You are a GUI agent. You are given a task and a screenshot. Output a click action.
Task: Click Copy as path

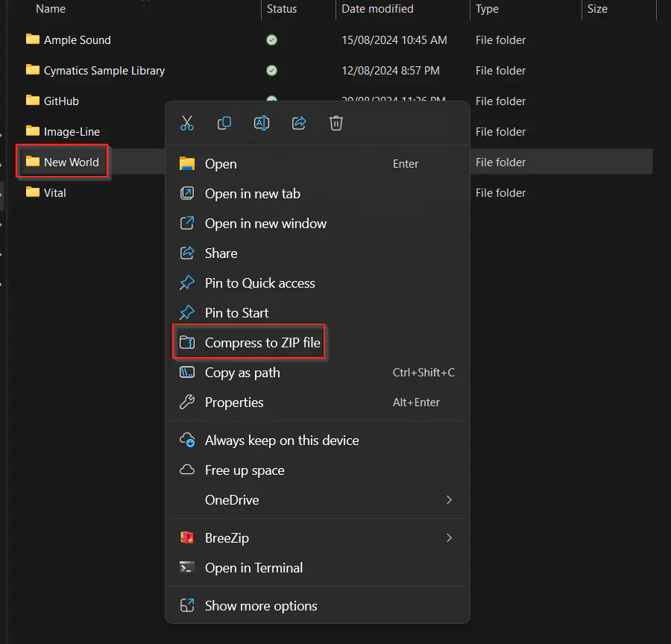tap(242, 373)
